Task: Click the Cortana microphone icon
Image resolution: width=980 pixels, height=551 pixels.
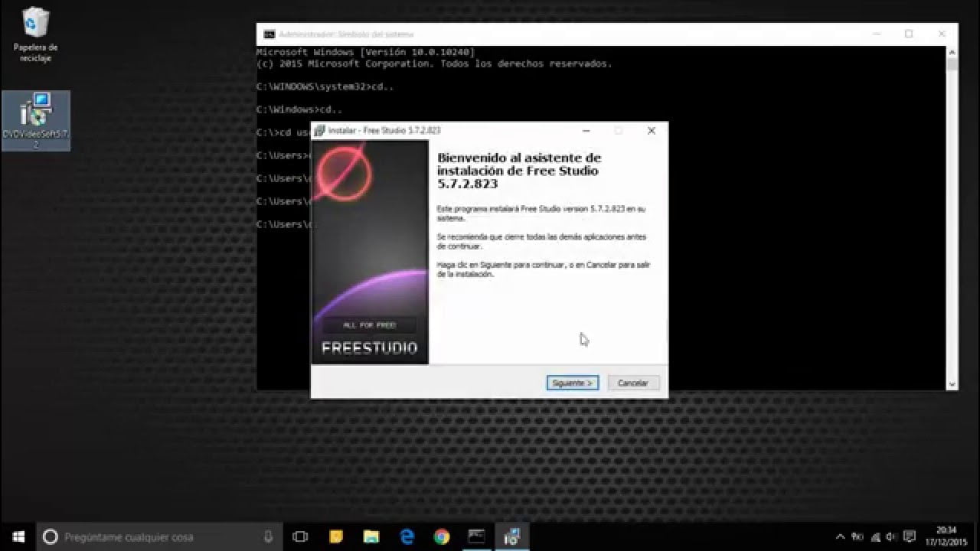Action: click(x=268, y=536)
